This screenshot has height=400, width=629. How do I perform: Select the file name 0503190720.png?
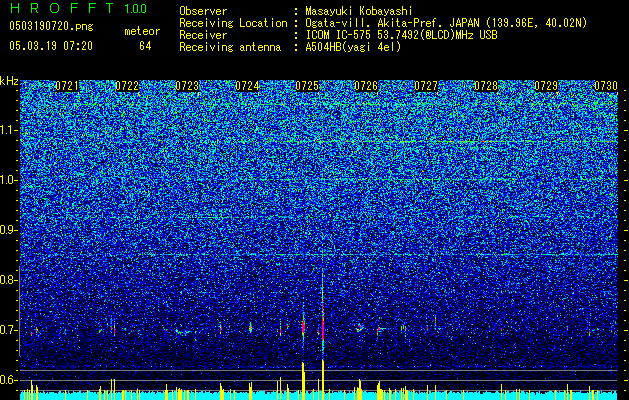pyautogui.click(x=51, y=27)
